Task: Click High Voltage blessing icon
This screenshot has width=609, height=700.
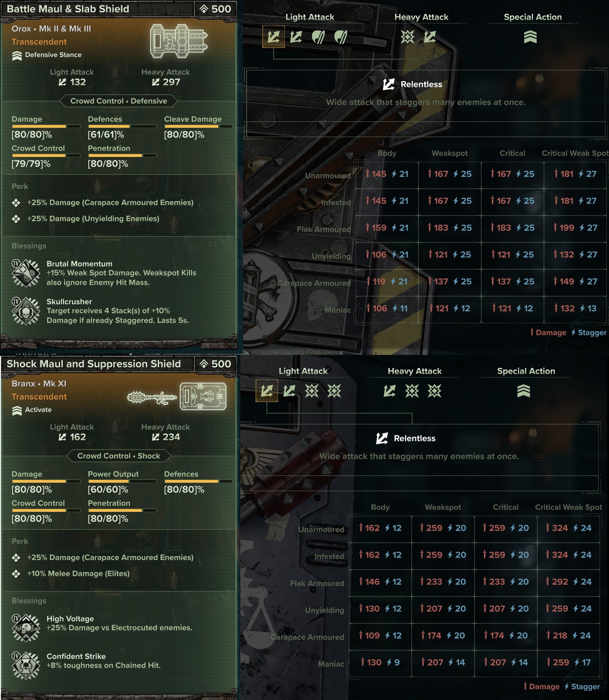Action: 26,628
